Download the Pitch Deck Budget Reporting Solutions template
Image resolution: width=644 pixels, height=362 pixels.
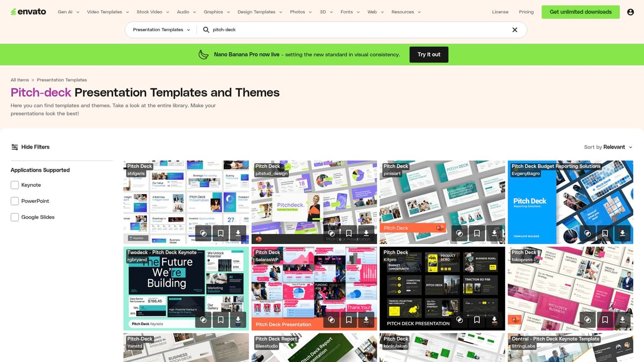622,233
